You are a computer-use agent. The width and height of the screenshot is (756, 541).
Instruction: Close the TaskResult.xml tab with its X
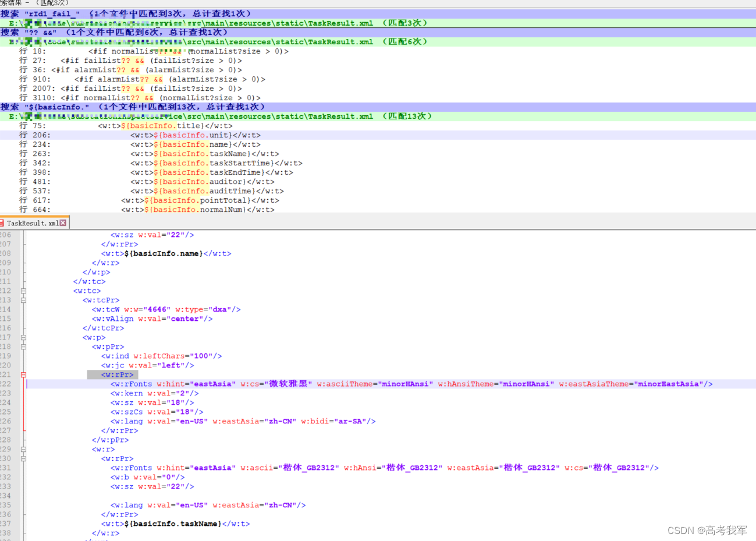tap(64, 222)
